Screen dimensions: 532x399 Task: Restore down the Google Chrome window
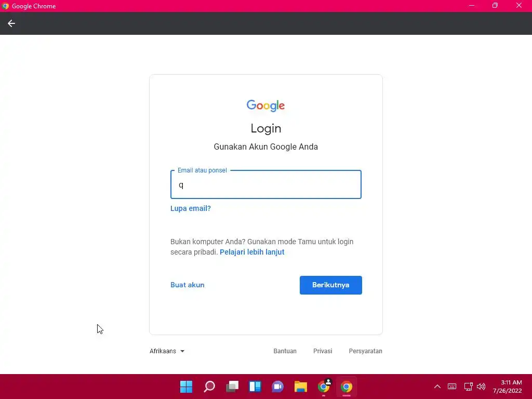[495, 6]
